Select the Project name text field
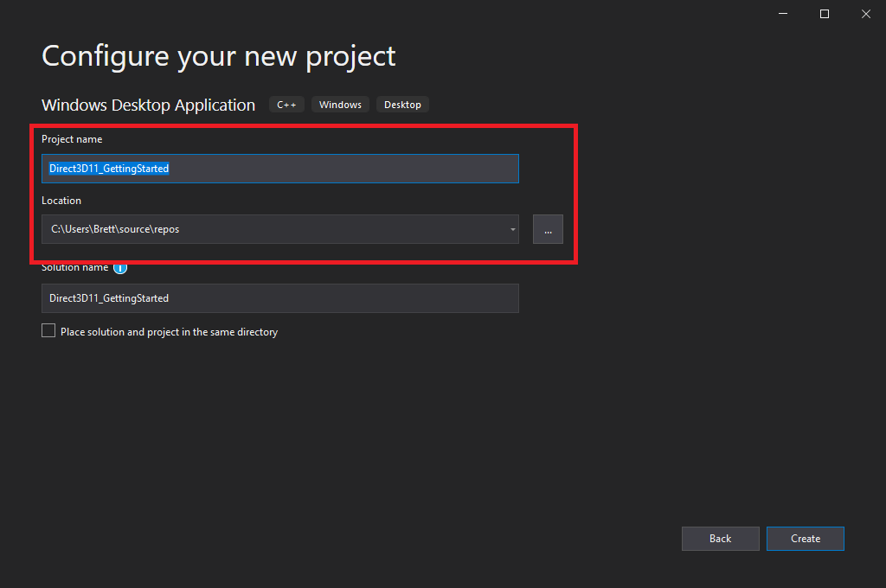Image resolution: width=886 pixels, height=588 pixels. pyautogui.click(x=279, y=169)
